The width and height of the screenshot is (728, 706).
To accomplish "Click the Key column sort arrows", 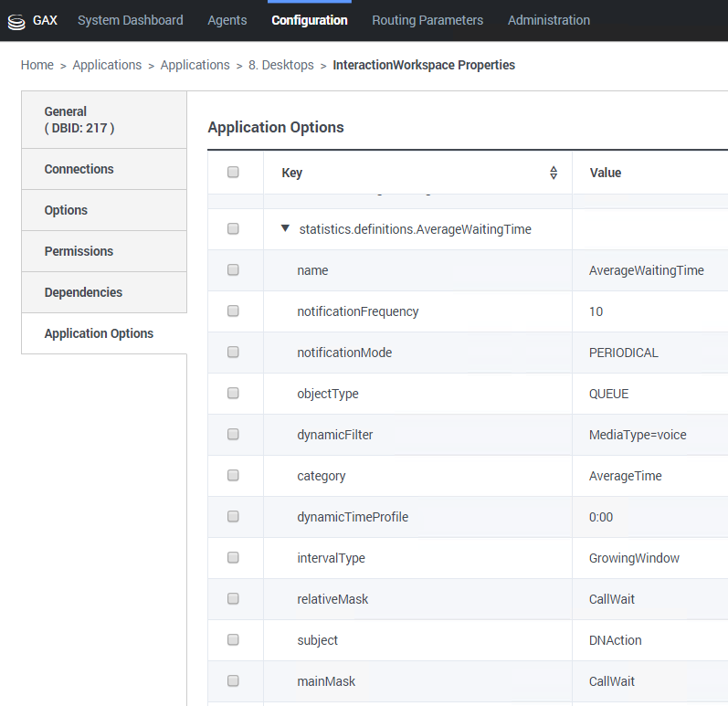I will coord(554,173).
